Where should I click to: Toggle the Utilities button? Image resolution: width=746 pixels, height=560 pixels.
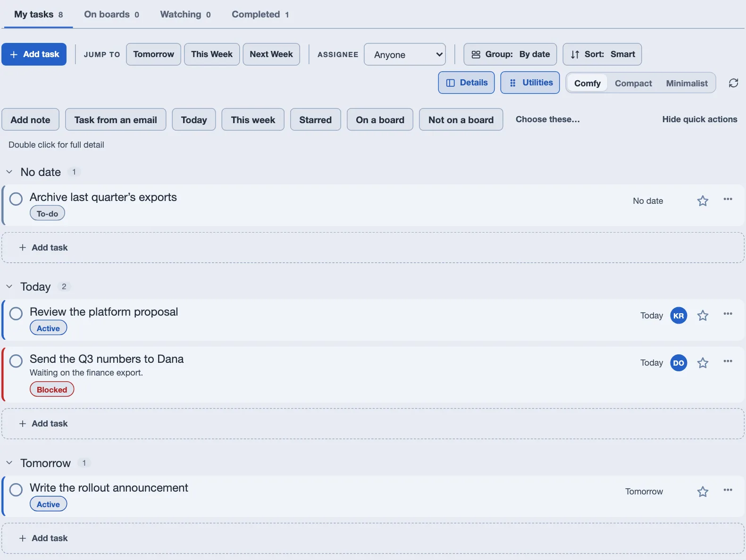tap(530, 83)
